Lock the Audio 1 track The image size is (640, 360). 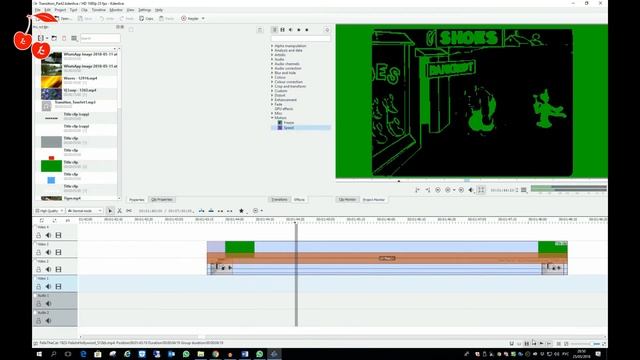[x=39, y=304]
